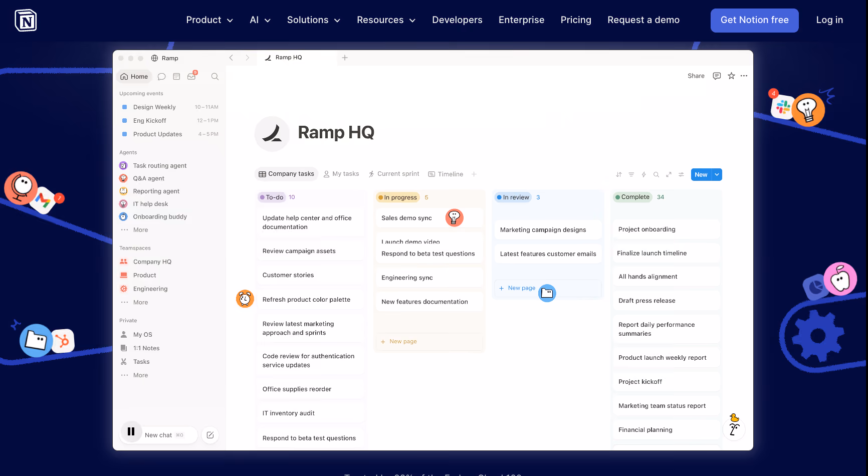Switch to the My tasks view tab
Screen dimensions: 868x476
point(341,174)
